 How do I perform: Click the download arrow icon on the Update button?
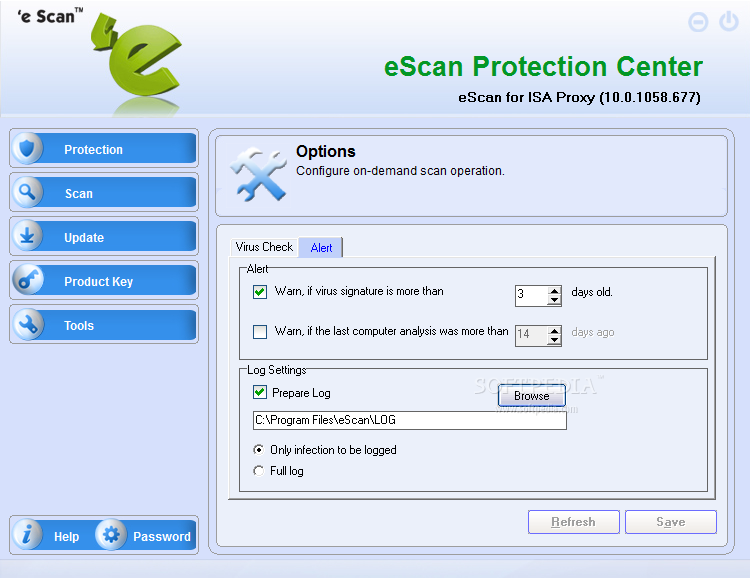coord(27,236)
